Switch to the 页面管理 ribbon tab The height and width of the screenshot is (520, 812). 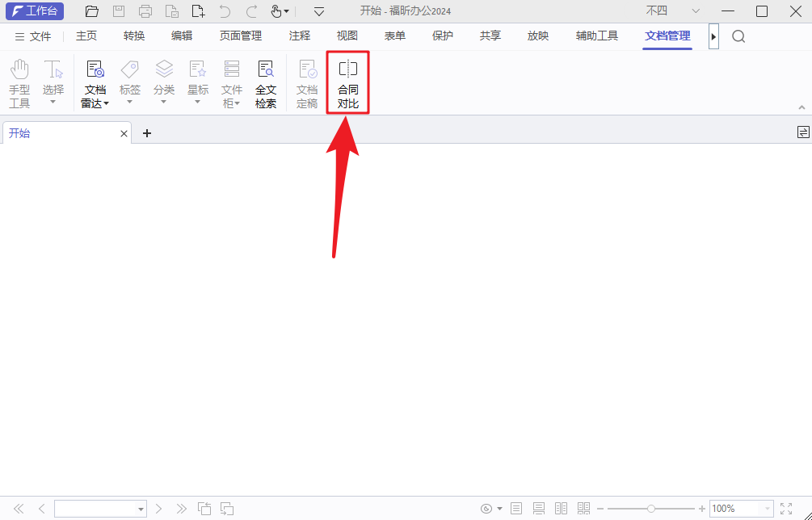[241, 36]
